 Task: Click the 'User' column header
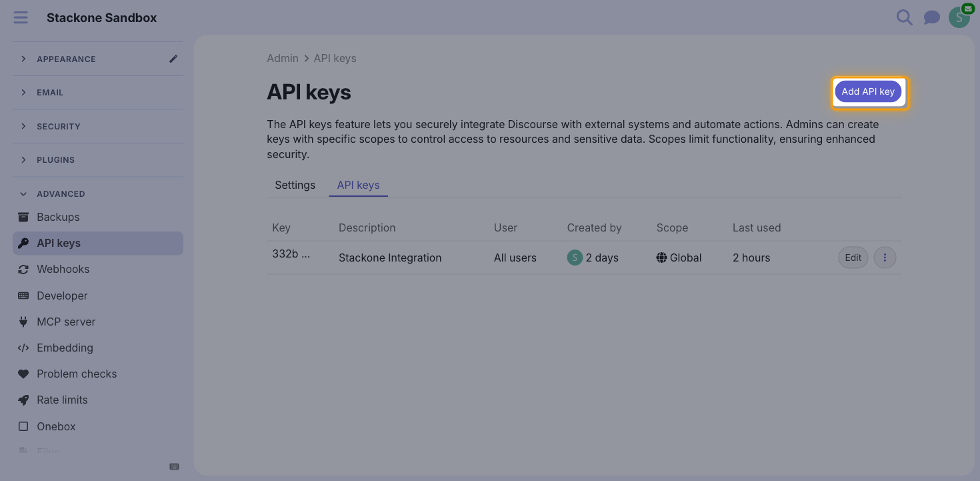click(x=505, y=227)
